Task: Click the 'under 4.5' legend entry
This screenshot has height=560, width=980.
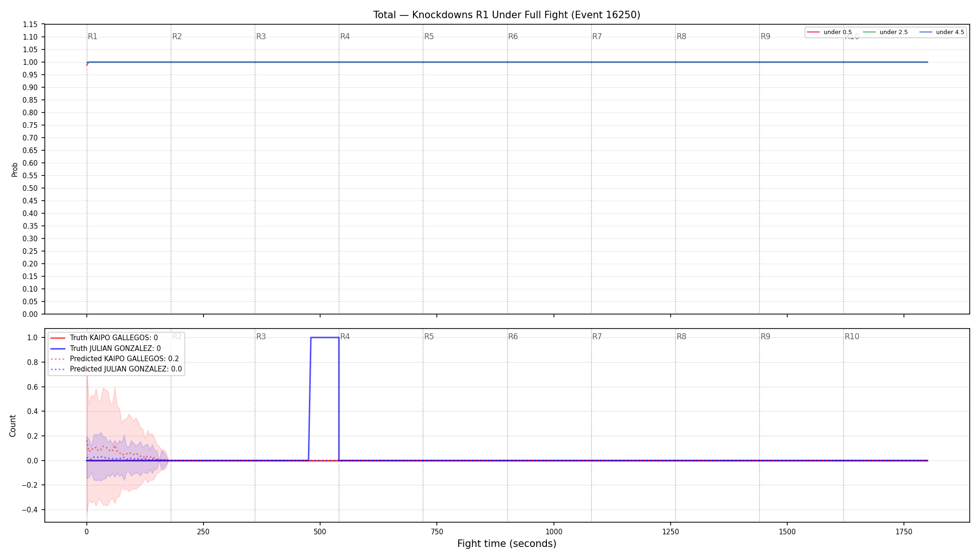Action: pyautogui.click(x=942, y=32)
